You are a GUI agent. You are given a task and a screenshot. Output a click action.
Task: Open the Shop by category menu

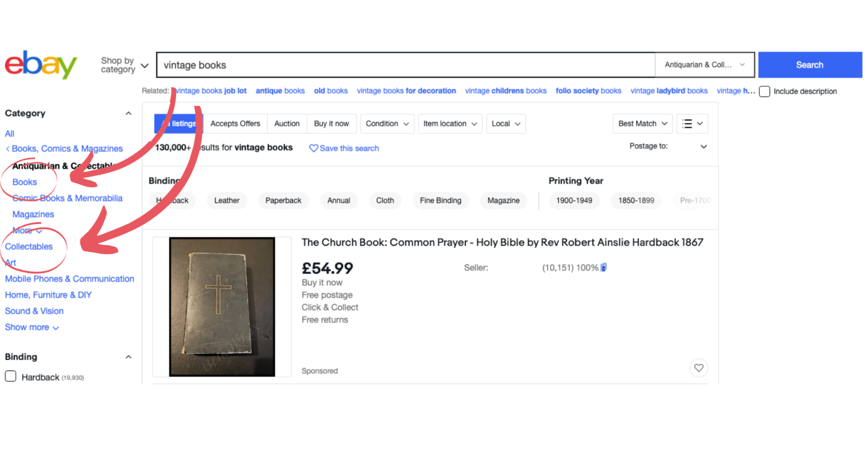(x=123, y=65)
